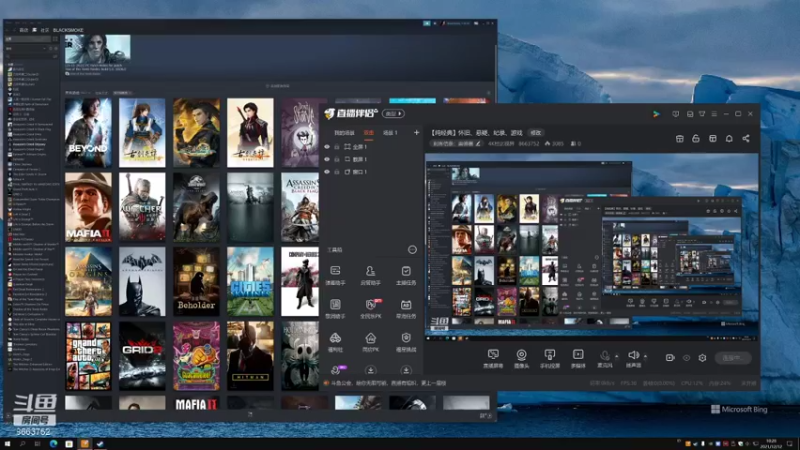
Task: Click the microphone icon in streaming toolbar
Action: pos(605,356)
